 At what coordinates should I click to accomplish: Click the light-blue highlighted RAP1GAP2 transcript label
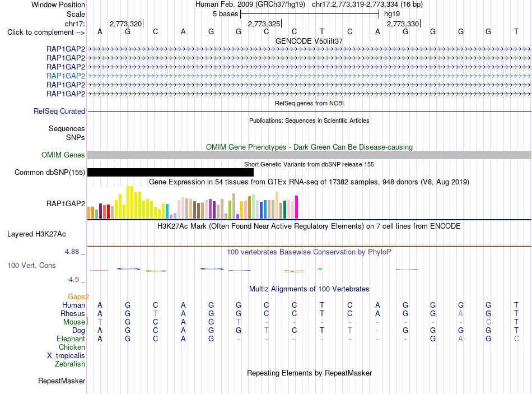pyautogui.click(x=66, y=76)
